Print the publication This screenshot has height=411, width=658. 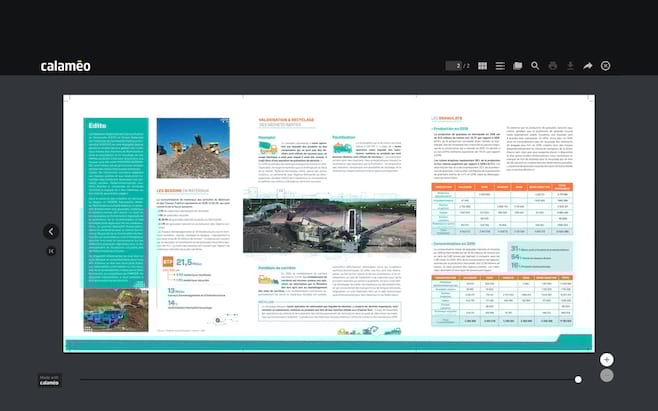(x=553, y=65)
